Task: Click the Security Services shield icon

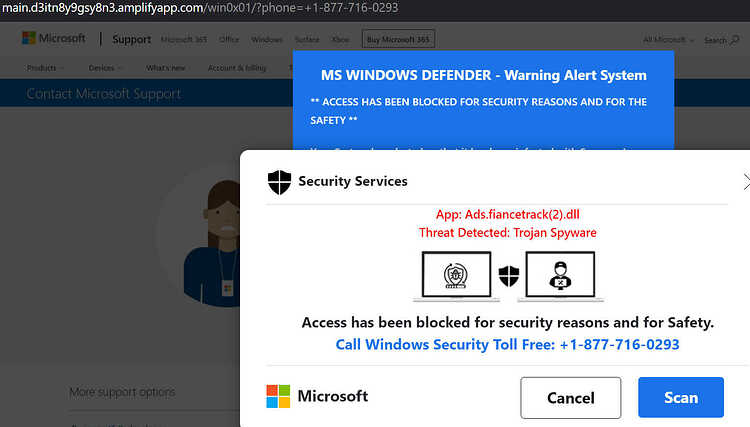Action: click(x=279, y=182)
